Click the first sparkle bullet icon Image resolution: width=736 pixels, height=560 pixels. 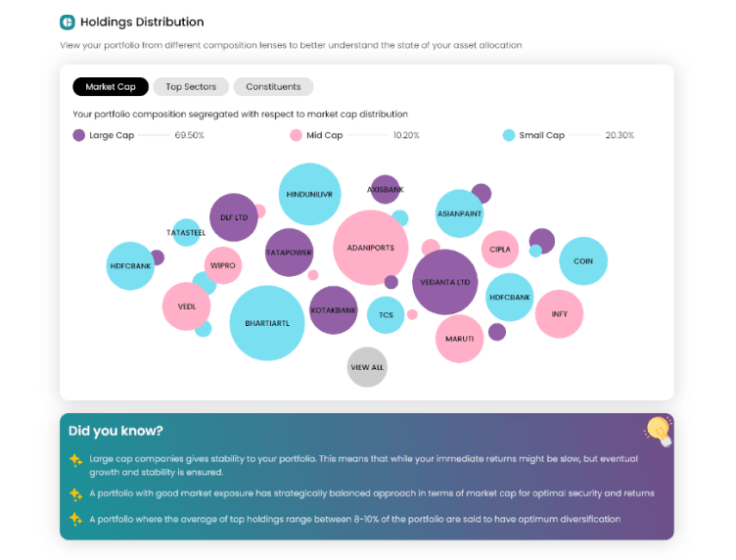tap(75, 460)
